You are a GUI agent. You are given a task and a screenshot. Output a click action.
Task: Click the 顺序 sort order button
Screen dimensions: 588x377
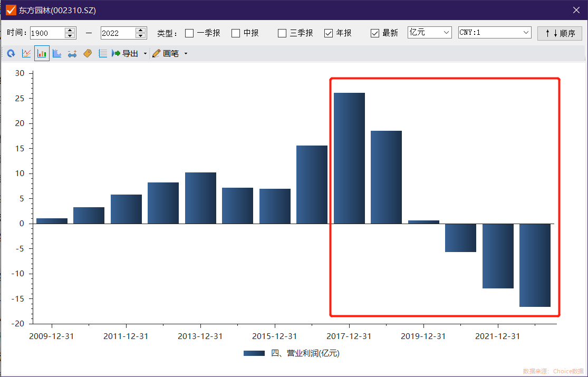click(560, 33)
